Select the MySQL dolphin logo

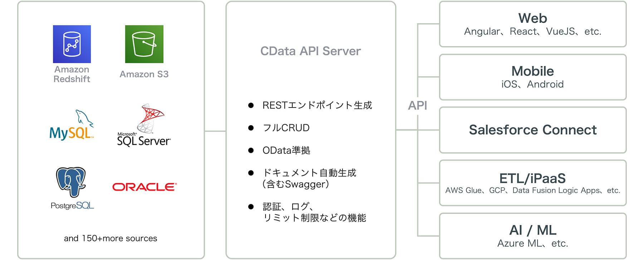[x=72, y=125]
